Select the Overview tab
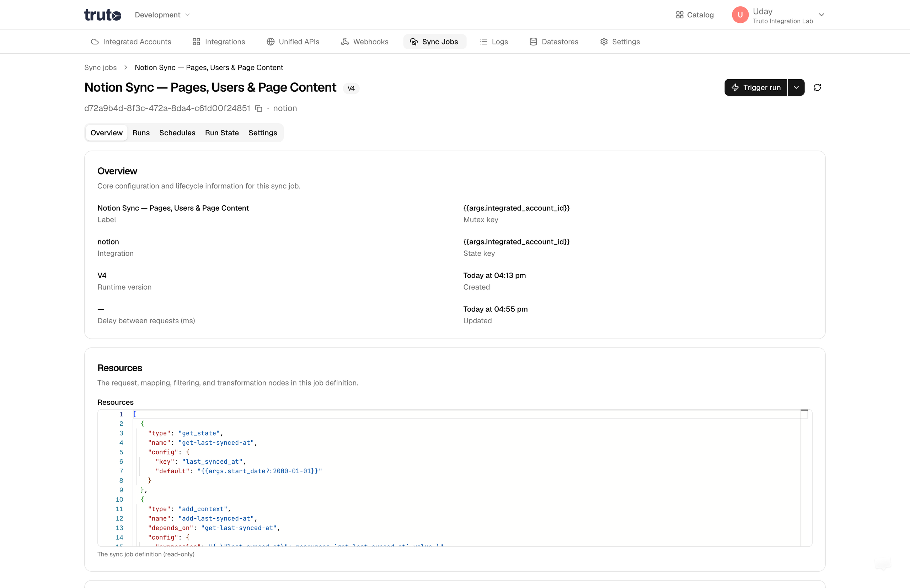 click(106, 133)
